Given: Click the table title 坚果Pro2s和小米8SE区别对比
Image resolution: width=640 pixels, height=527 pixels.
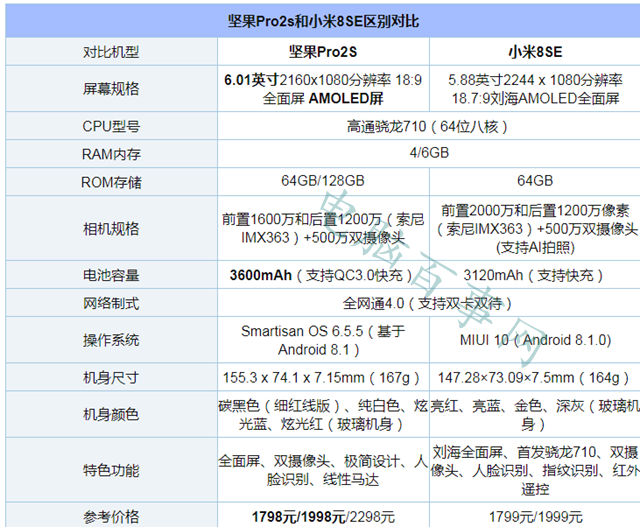Looking at the screenshot, I should pyautogui.click(x=320, y=20).
